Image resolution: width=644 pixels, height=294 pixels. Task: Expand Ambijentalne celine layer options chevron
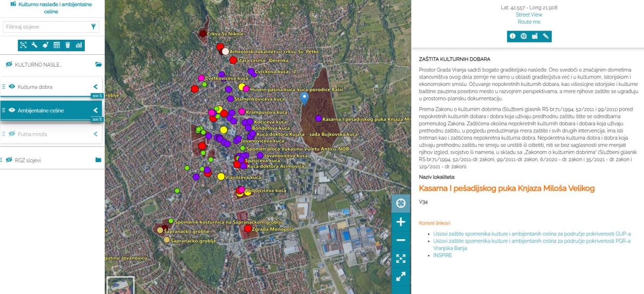click(96, 110)
